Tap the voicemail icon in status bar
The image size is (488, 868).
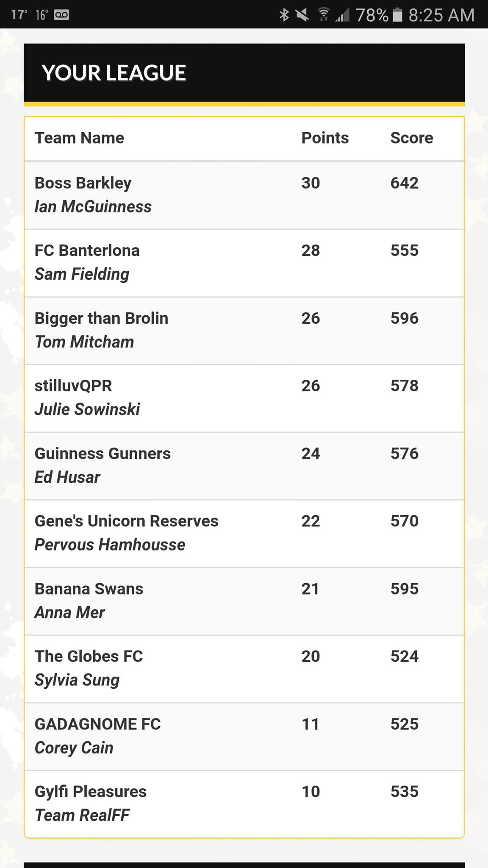(61, 15)
